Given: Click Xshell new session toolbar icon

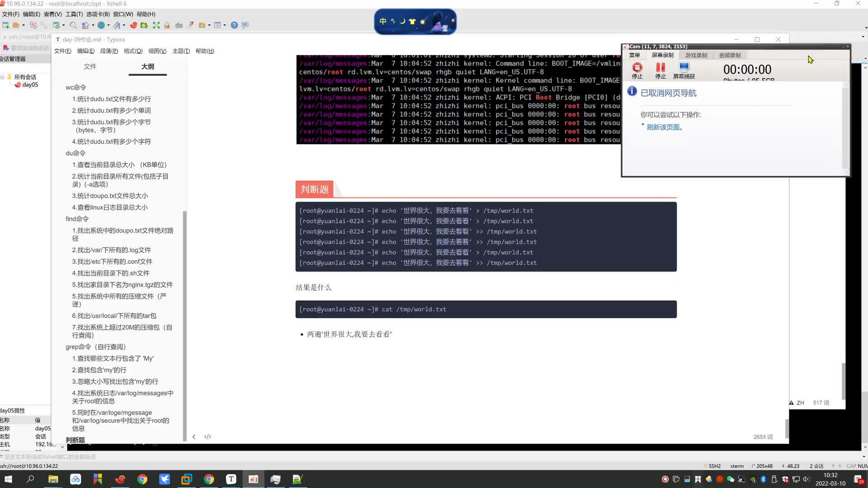Looking at the screenshot, I should click(6, 25).
